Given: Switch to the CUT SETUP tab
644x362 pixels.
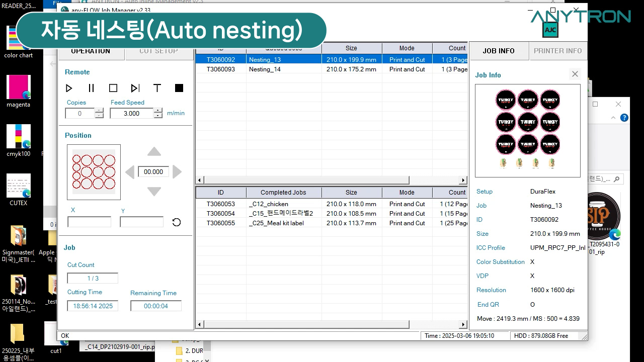Looking at the screenshot, I should 158,51.
